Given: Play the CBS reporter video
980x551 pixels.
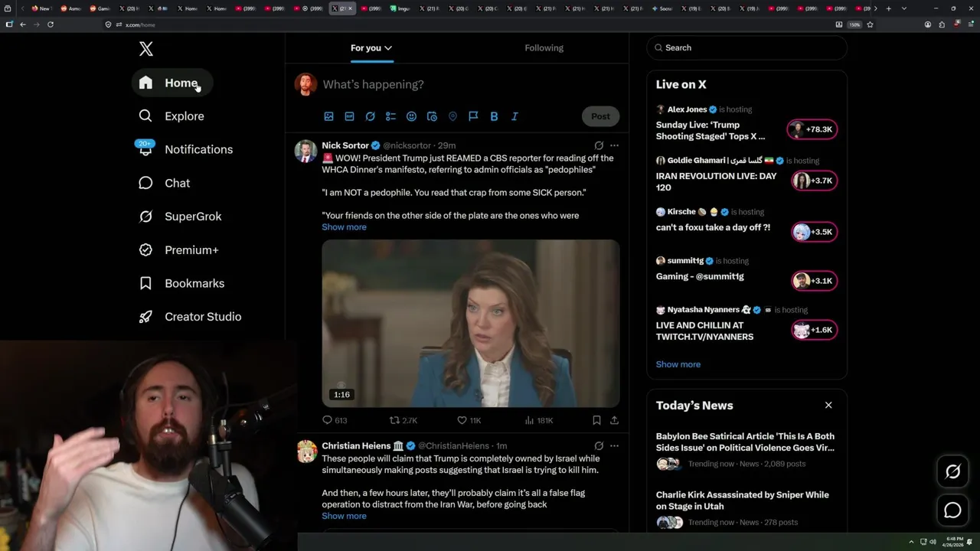Looking at the screenshot, I should point(470,324).
